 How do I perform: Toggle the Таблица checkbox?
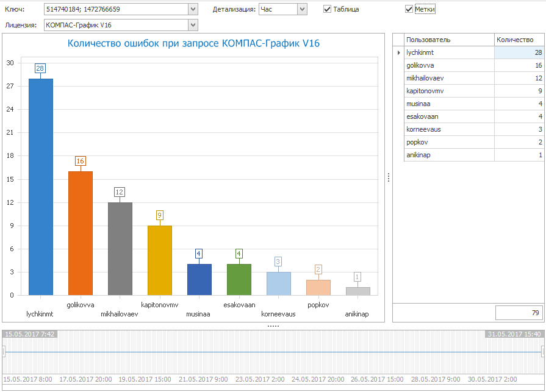coord(328,9)
